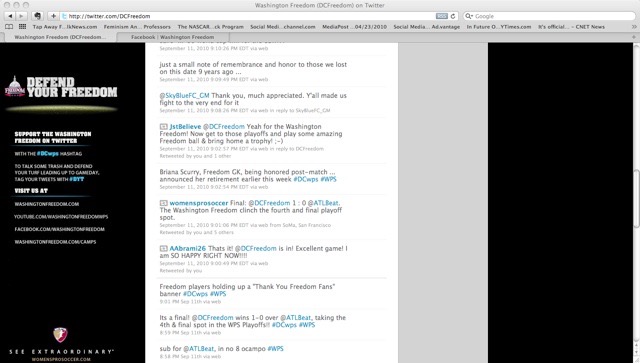The width and height of the screenshot is (640, 363).
Task: Click #DCwps hashtag in 'Its a final!' tweet
Action: tap(284, 325)
